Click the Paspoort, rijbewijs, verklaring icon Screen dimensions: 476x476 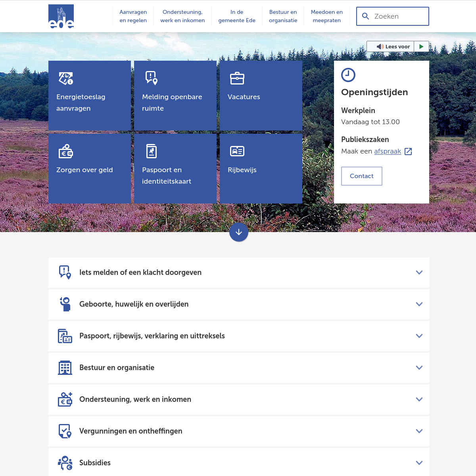click(x=65, y=336)
